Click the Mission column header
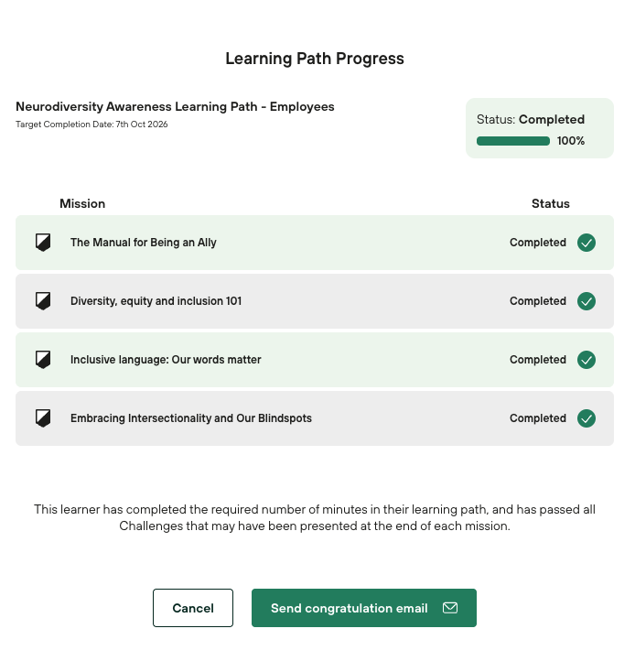Viewport: 635px width, 672px height. pyautogui.click(x=82, y=203)
